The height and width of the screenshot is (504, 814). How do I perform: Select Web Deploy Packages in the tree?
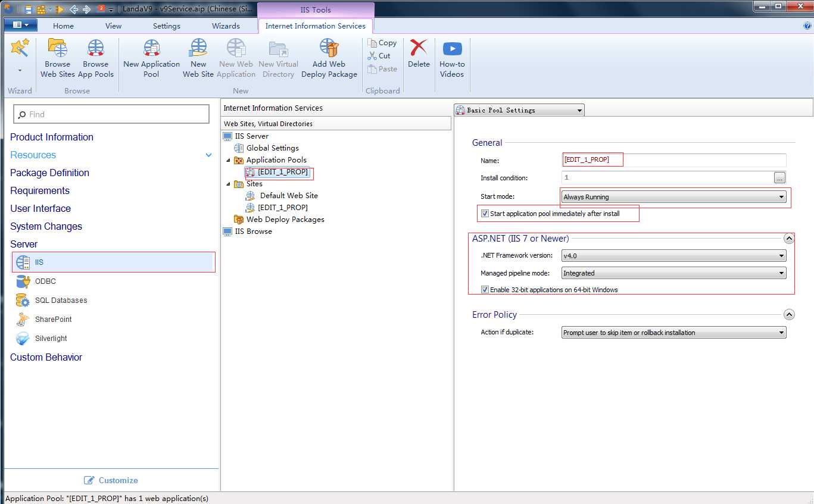pos(285,220)
